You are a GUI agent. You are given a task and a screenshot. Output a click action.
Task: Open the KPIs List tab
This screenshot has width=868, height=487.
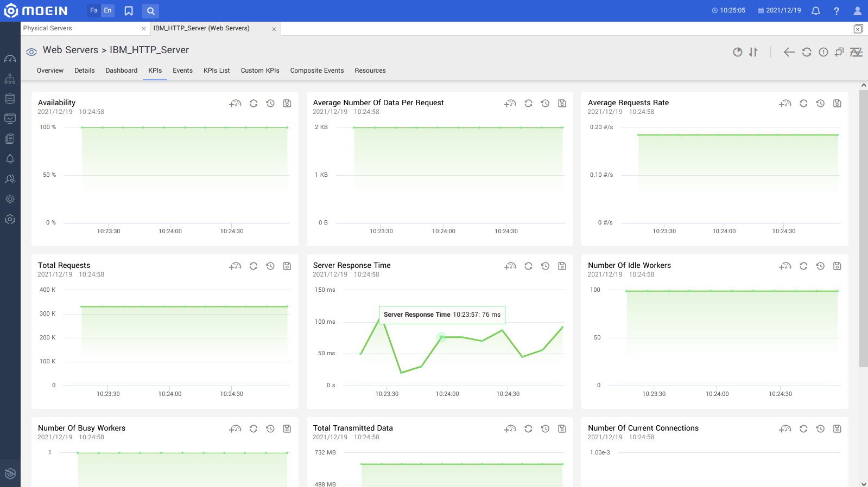click(x=217, y=71)
